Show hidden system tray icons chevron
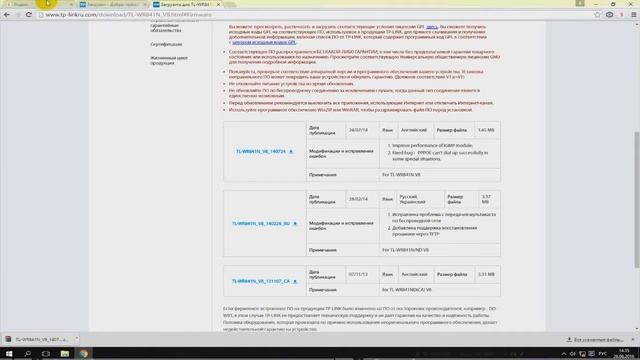The width and height of the screenshot is (640, 360). 564,354
